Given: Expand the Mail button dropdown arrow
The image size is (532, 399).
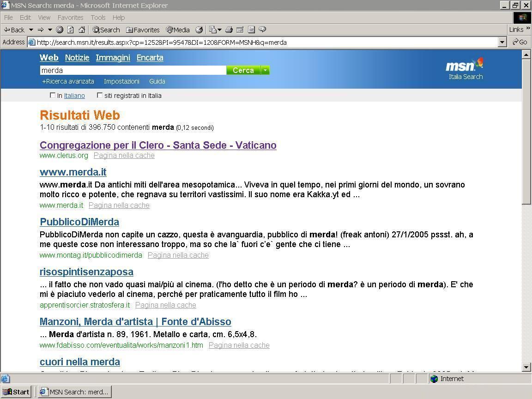Looking at the screenshot, I should click(x=219, y=30).
